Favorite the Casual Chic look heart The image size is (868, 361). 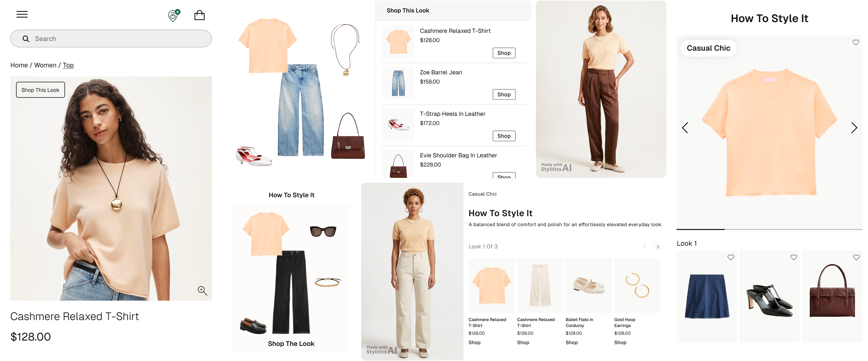[856, 43]
